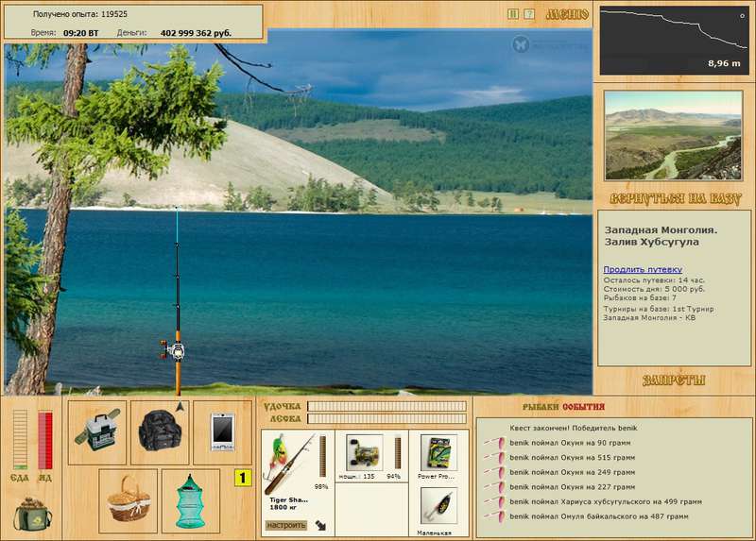
Task: Click the reel on the fishing rod
Action: 173,350
